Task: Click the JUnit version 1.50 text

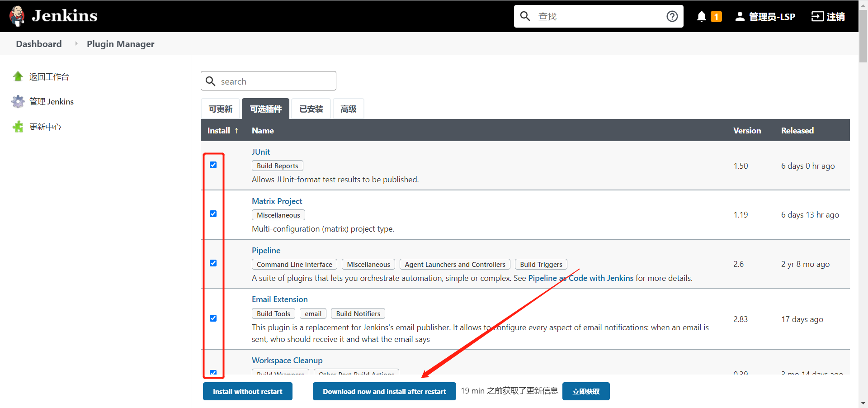Action: click(741, 166)
